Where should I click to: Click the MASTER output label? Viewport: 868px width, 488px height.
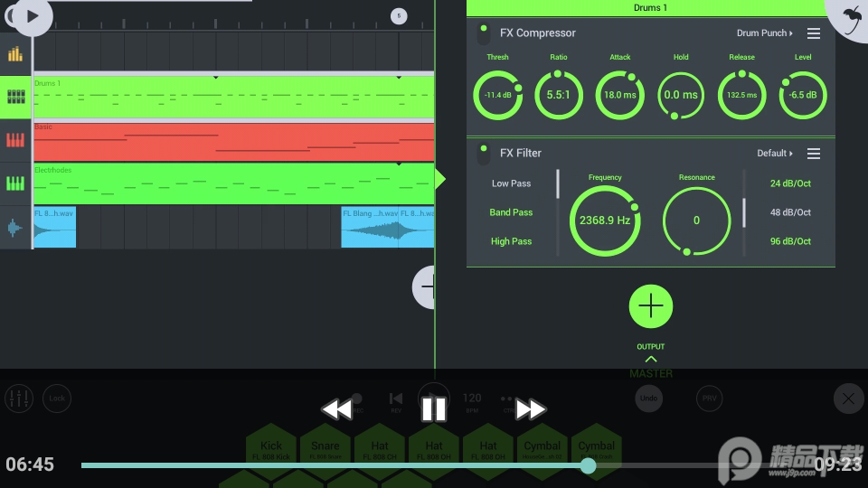(x=650, y=373)
